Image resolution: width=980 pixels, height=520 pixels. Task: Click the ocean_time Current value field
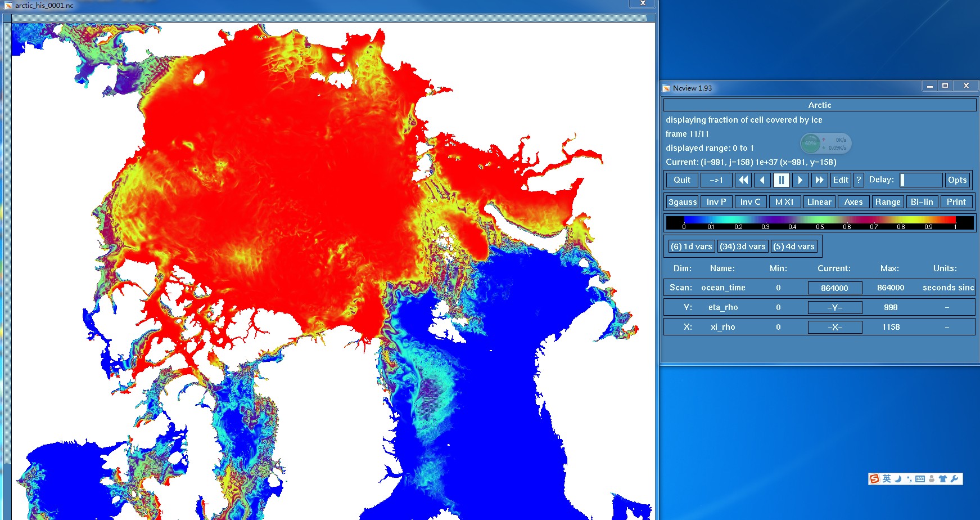pyautogui.click(x=834, y=288)
